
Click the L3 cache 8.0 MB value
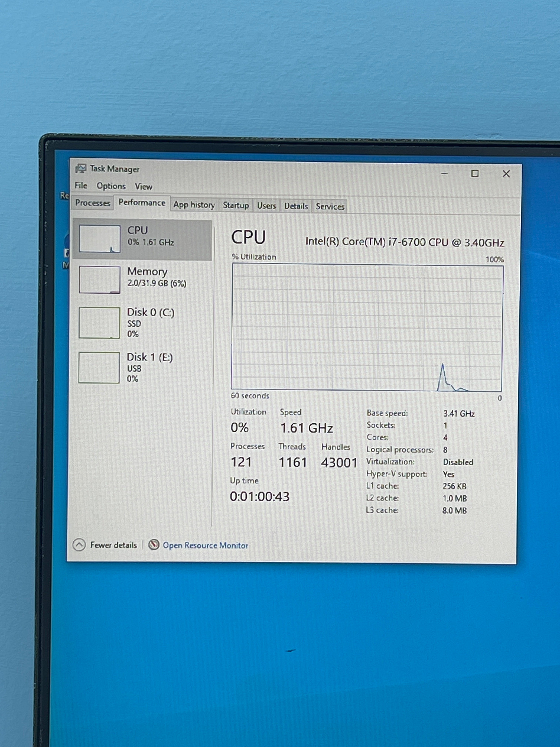tap(455, 510)
